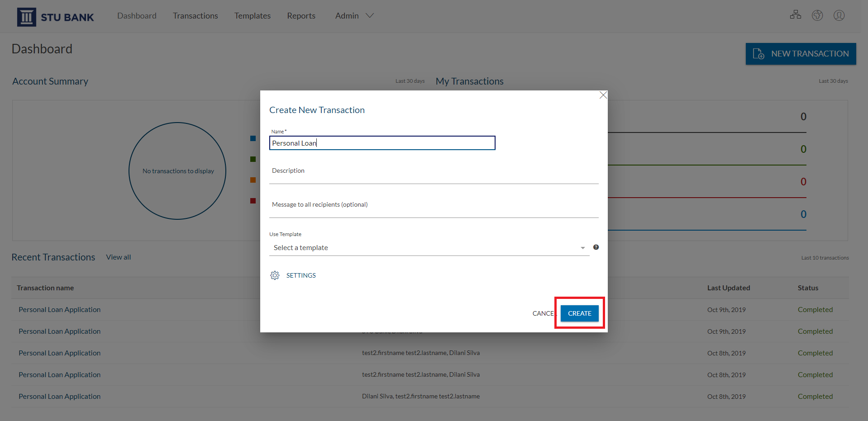Click Last 10 transactions label
This screenshot has width=868, height=421.
coord(825,258)
